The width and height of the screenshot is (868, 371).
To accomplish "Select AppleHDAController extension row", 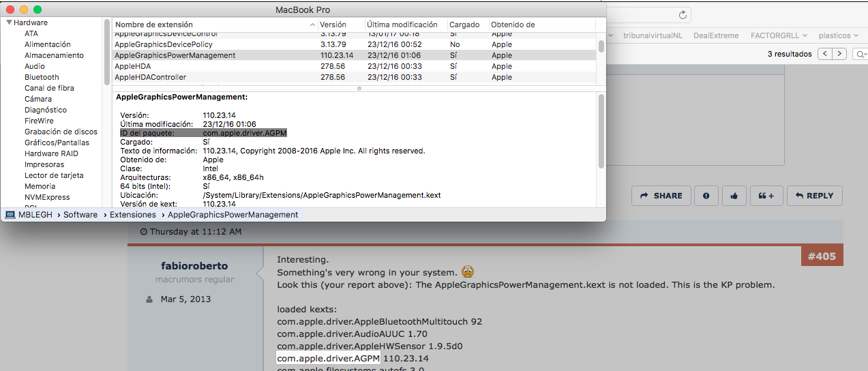I will [x=355, y=77].
